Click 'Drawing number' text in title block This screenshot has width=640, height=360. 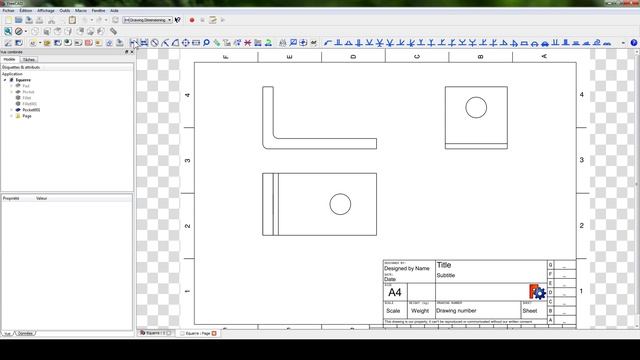tap(456, 311)
